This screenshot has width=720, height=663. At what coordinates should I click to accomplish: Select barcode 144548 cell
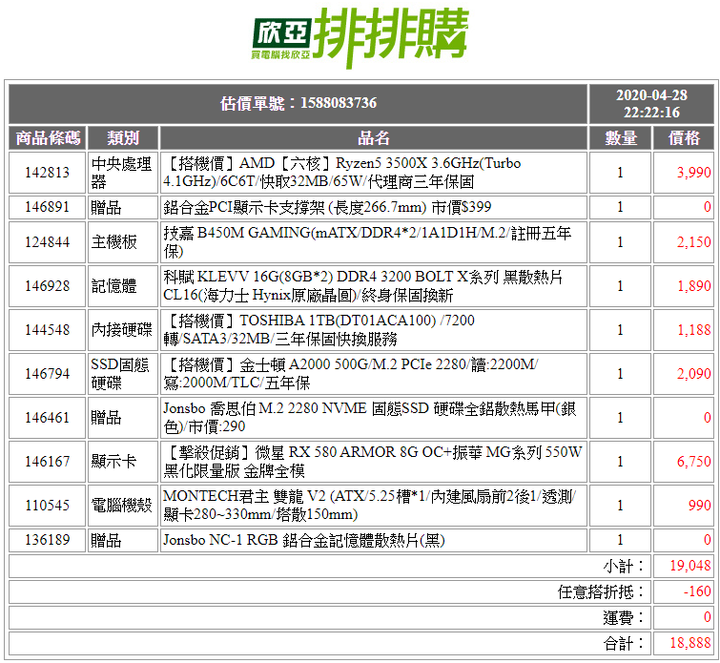(x=48, y=330)
